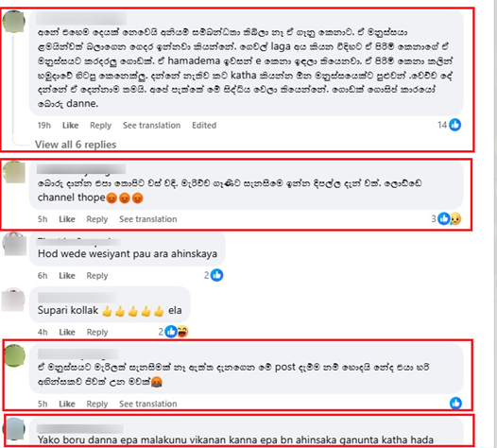Like the 19h comment
The height and width of the screenshot is (448, 497).
click(x=70, y=126)
